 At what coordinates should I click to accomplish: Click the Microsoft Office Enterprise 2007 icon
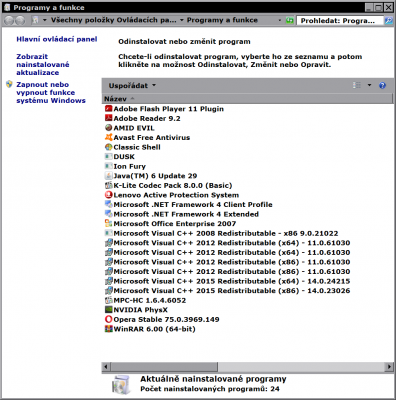point(108,223)
